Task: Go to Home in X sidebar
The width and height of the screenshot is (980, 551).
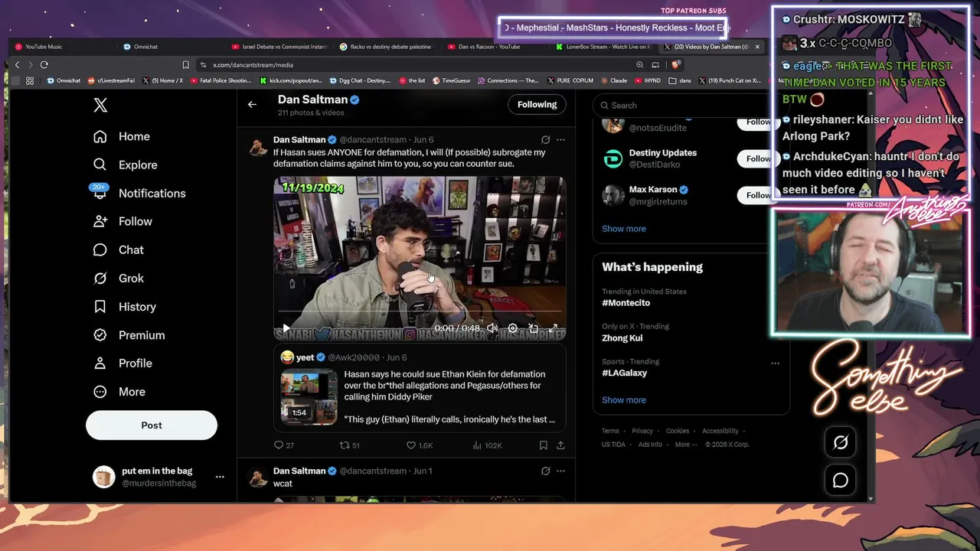Action: [x=122, y=136]
